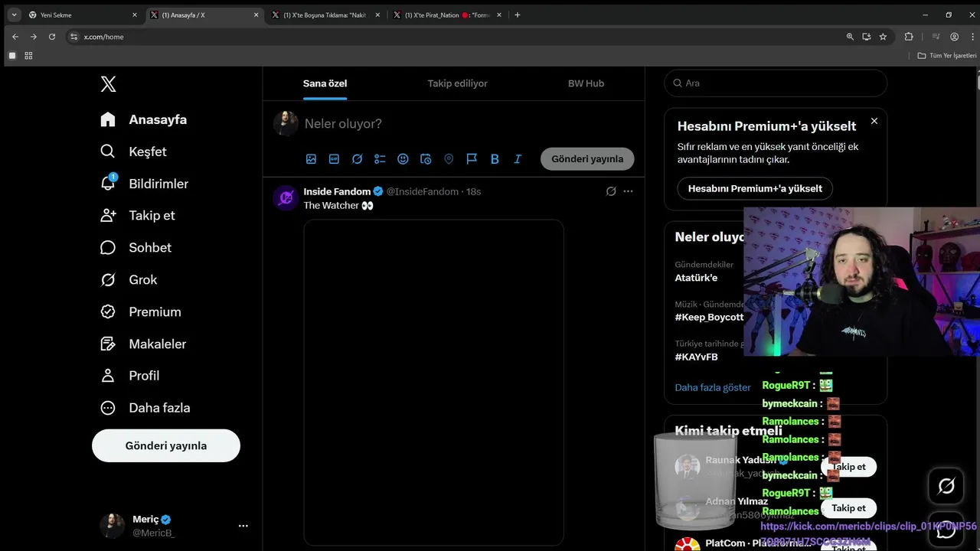
Task: Follow Raunak Yadush with Takip et
Action: pyautogui.click(x=848, y=467)
